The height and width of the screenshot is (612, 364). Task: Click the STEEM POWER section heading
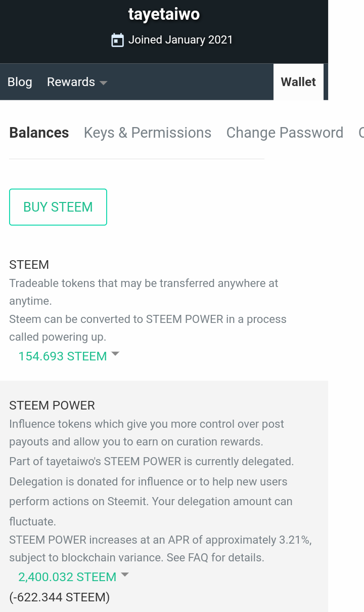tap(52, 405)
